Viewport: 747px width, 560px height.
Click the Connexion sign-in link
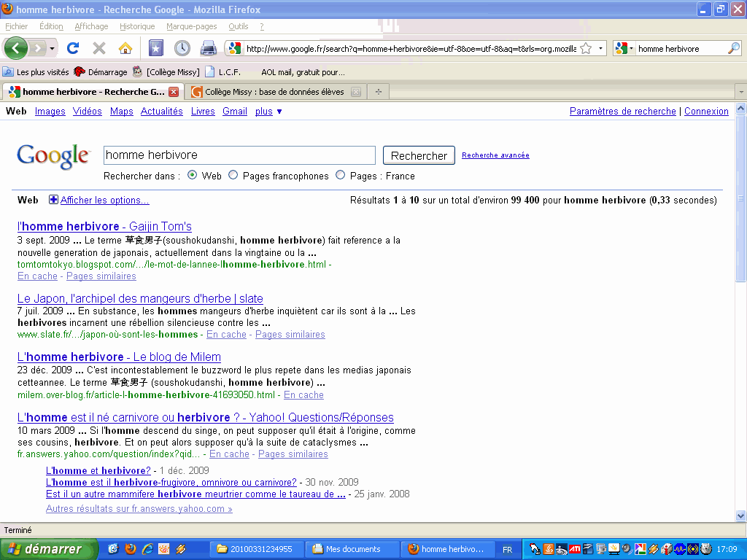(706, 111)
